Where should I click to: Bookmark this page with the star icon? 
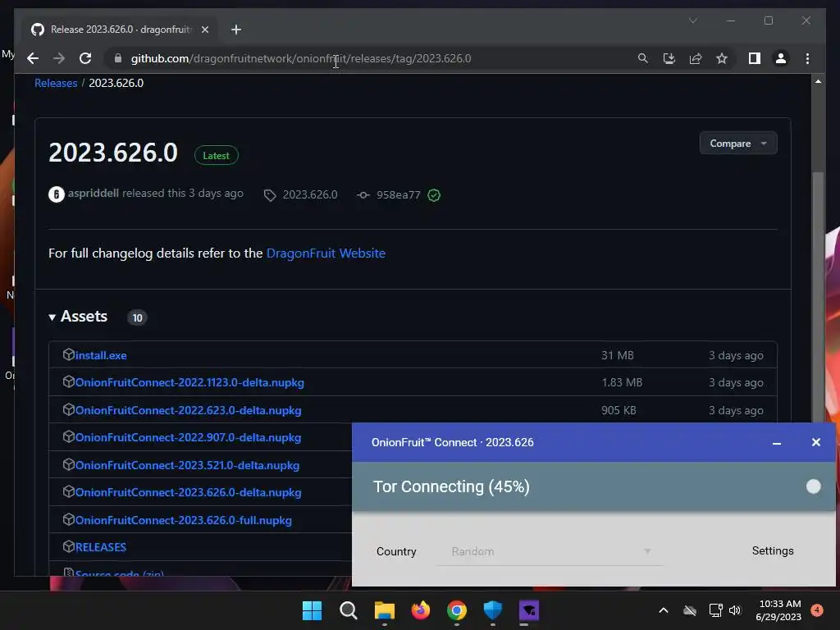[x=722, y=58]
